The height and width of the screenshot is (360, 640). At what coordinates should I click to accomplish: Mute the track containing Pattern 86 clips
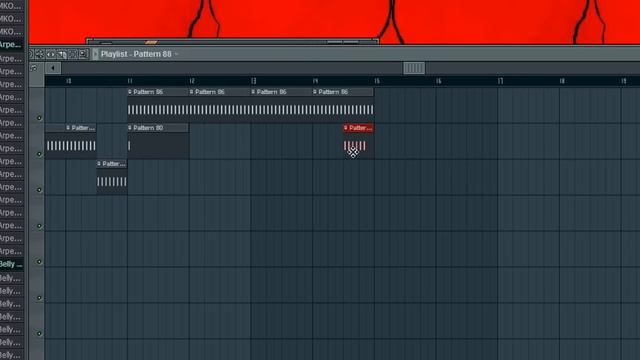point(39,118)
